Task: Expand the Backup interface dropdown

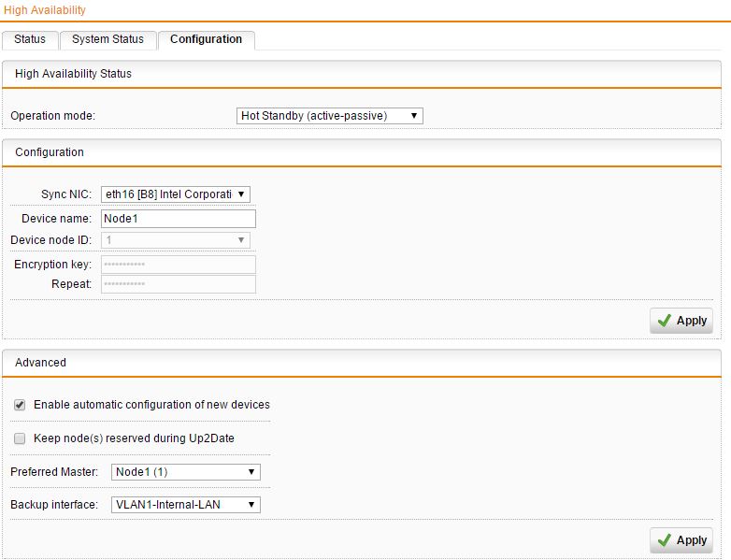Action: click(x=185, y=505)
